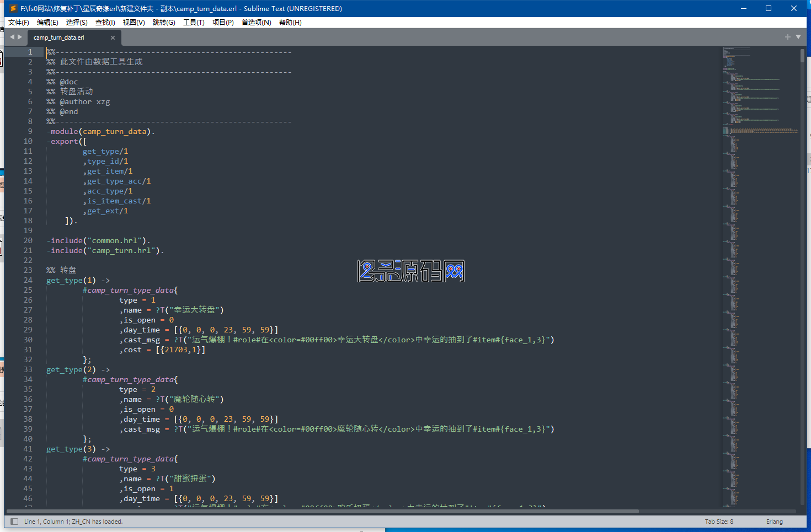Click the %% 转盘 comment line
The image size is (811, 532).
coord(61,270)
